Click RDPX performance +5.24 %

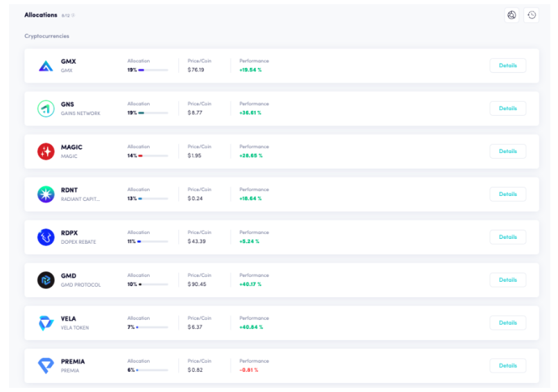tap(250, 242)
